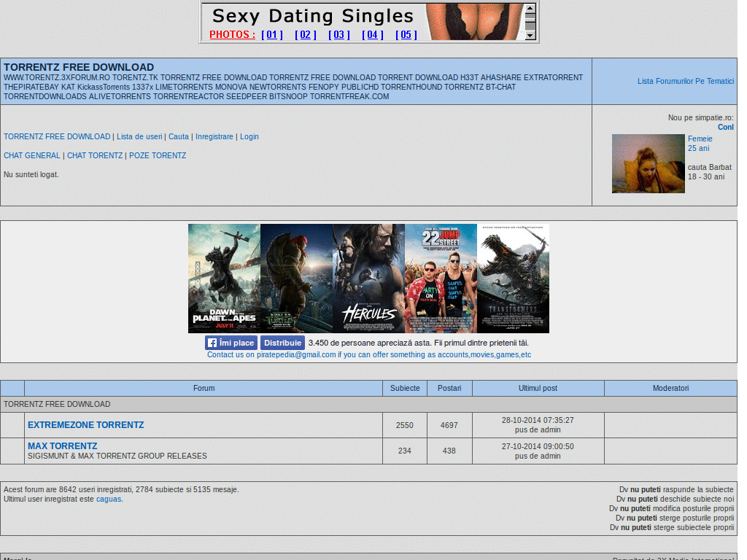The width and height of the screenshot is (747, 560).
Task: Click the '4697' posts count cell
Action: 449,425
